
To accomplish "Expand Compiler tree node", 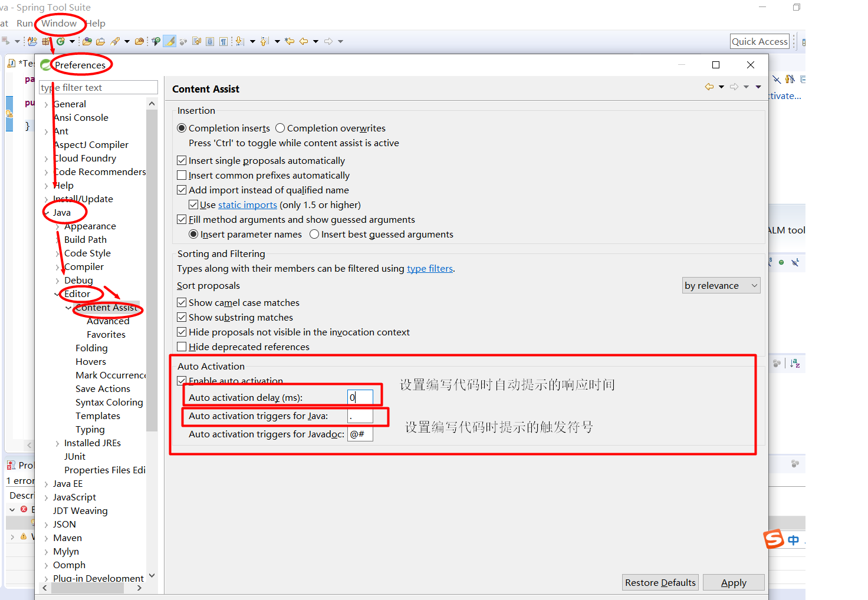I will coord(57,267).
